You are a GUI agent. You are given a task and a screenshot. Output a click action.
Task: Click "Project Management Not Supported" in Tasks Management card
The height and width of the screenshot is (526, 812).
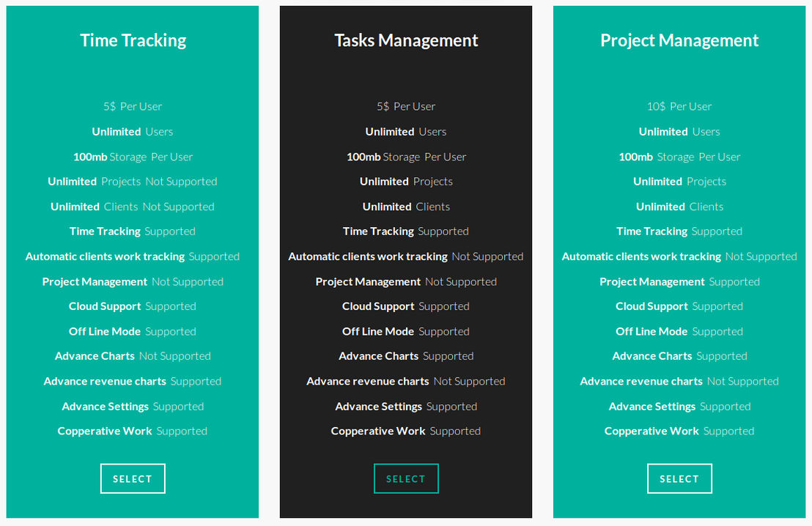click(x=406, y=281)
